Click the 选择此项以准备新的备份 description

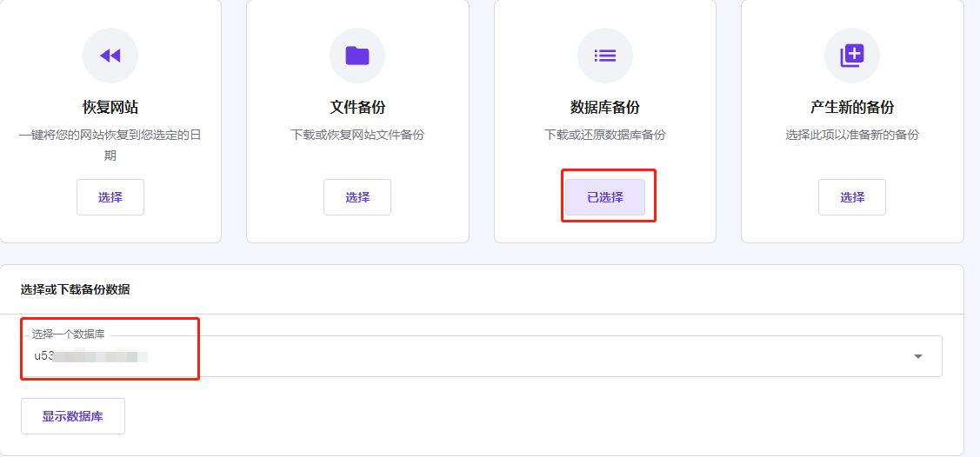[x=852, y=135]
